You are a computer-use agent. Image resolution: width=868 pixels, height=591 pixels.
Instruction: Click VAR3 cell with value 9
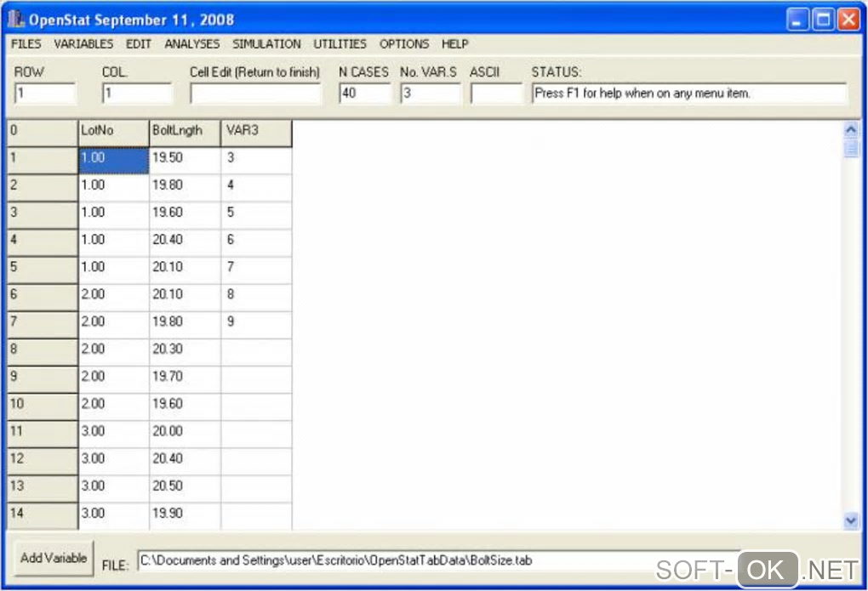[256, 325]
